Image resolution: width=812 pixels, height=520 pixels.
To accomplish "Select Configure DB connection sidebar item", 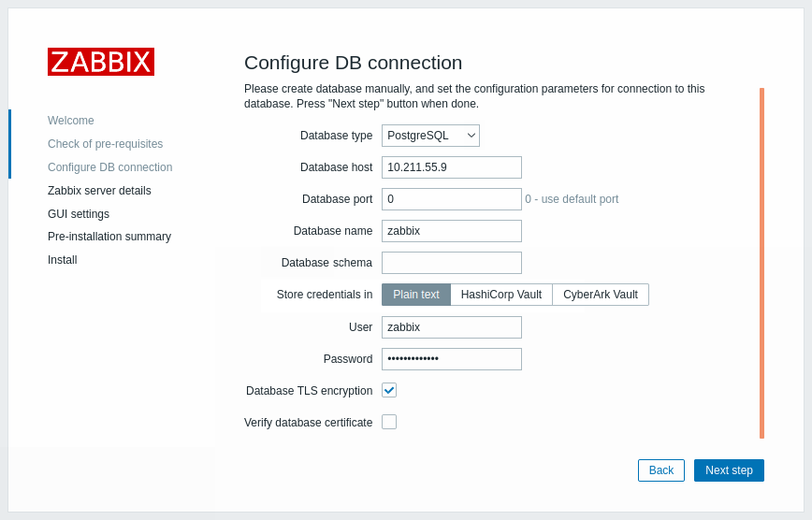I will (109, 167).
